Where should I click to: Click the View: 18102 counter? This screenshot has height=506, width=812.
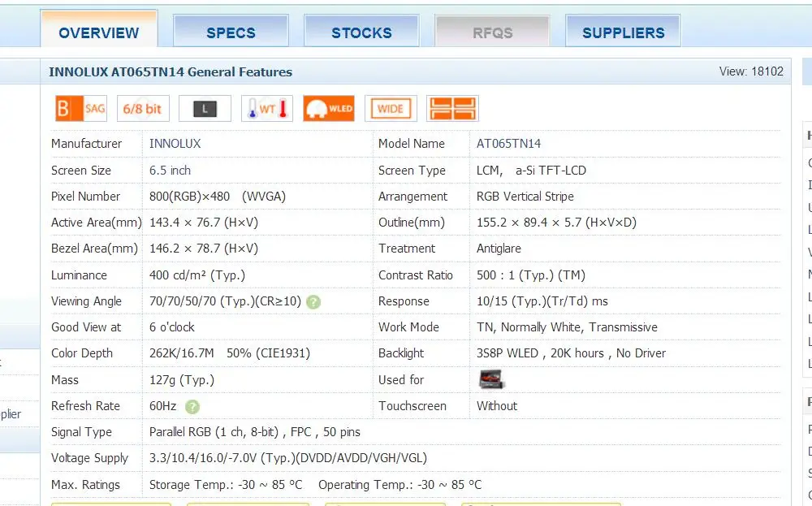[751, 71]
